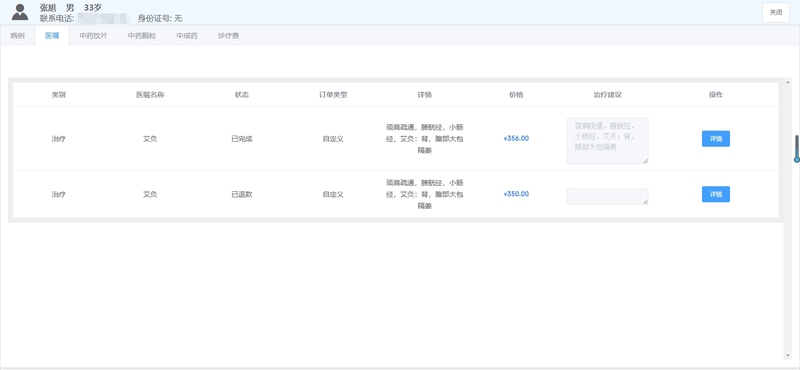Click the 价格 column header

tap(516, 94)
